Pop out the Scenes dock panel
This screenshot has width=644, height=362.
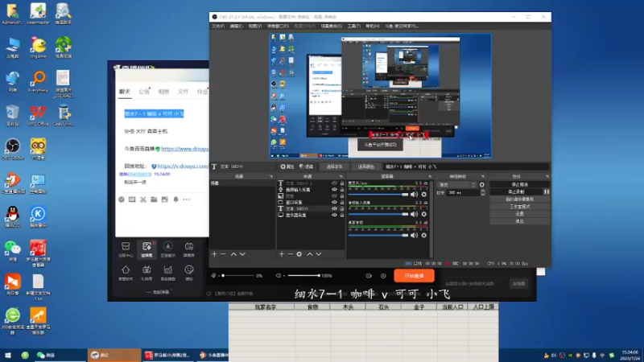(x=271, y=176)
